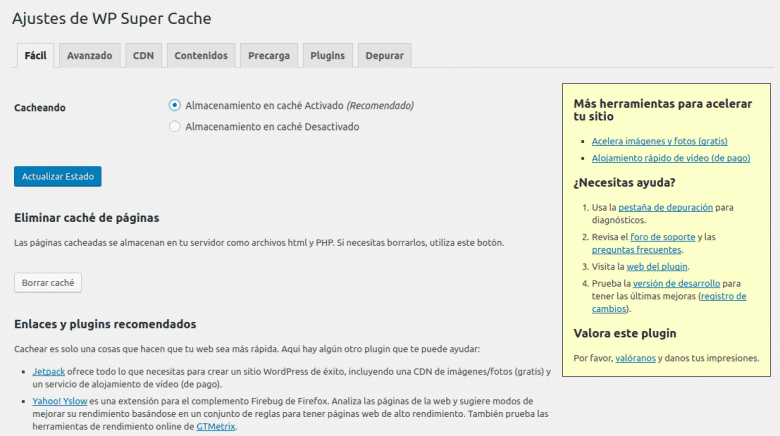Select Almacenamiento en caché Activado radio
This screenshot has width=780, height=436.
(x=174, y=105)
